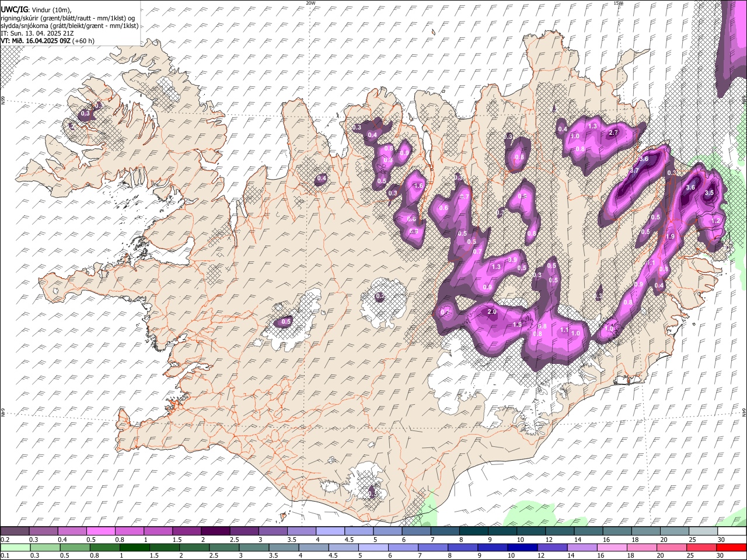
Task: Pick the rain legend swatch between 3 and 3.5
Action: tap(254, 548)
